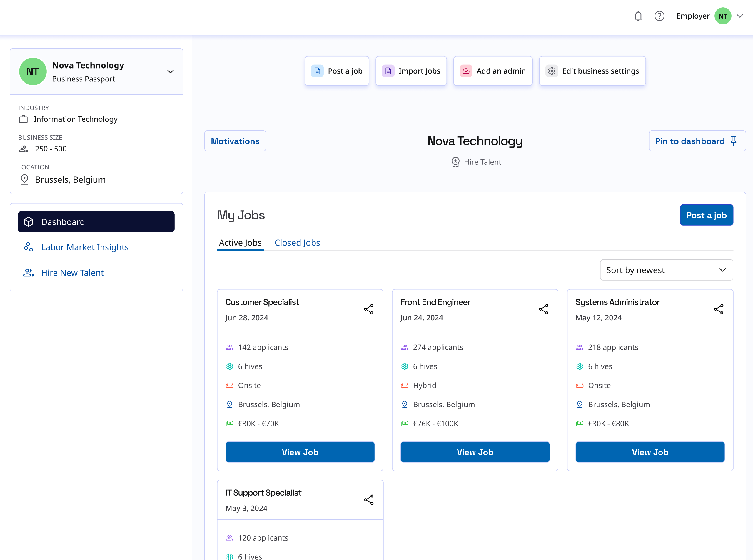Click the Add an admin gauge icon

click(466, 71)
